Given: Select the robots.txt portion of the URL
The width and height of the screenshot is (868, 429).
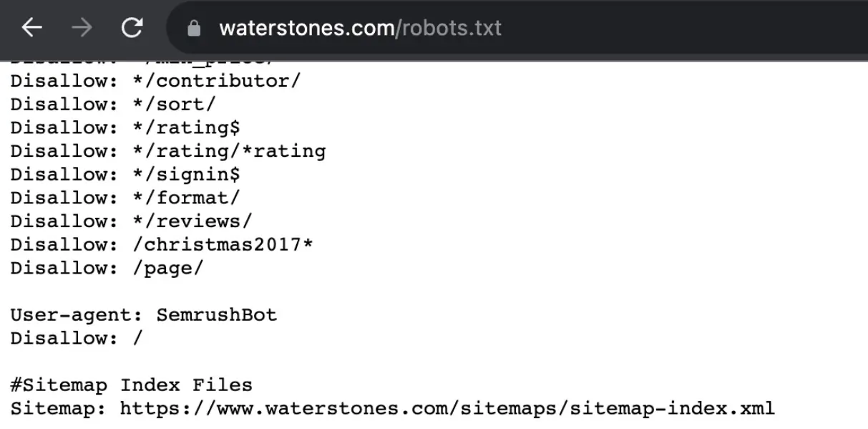Looking at the screenshot, I should (x=452, y=27).
